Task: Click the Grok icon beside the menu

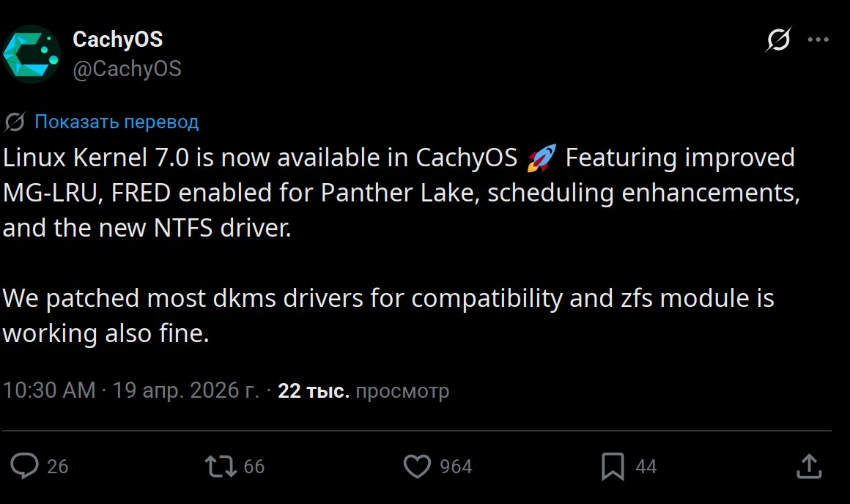Action: [x=777, y=40]
